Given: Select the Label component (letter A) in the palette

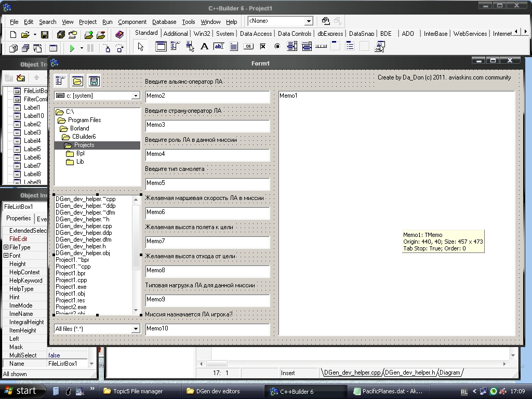Looking at the screenshot, I should coord(204,47).
